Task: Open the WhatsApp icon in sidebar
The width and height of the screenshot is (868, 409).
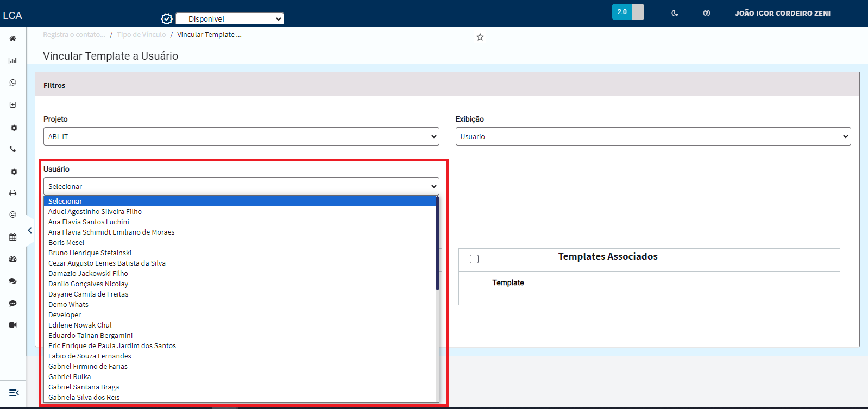Action: (x=12, y=83)
